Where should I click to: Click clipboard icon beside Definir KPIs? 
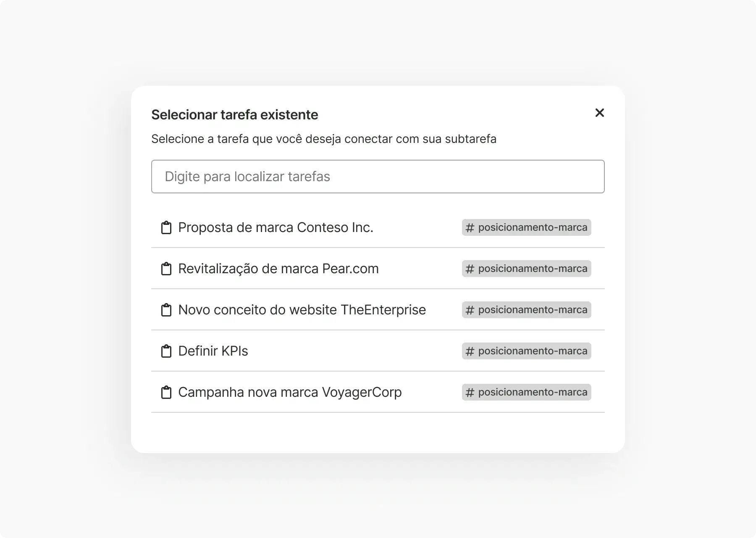pos(166,351)
